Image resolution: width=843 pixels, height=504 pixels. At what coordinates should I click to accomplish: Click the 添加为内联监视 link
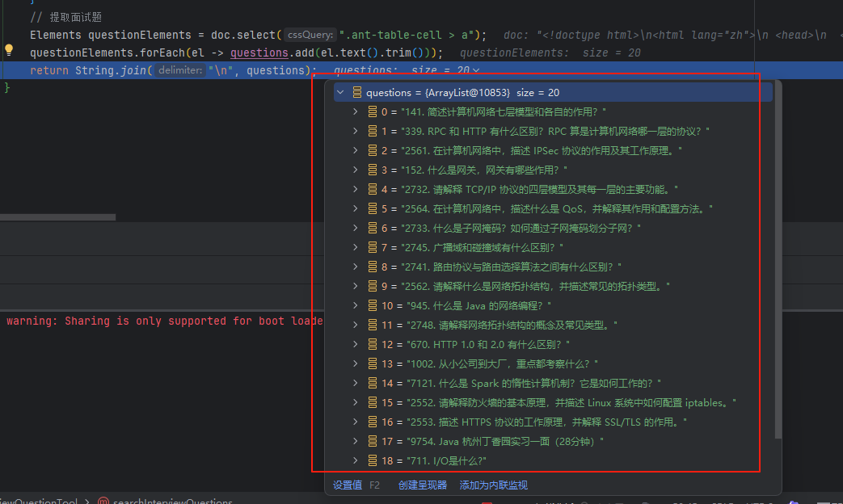(x=494, y=485)
